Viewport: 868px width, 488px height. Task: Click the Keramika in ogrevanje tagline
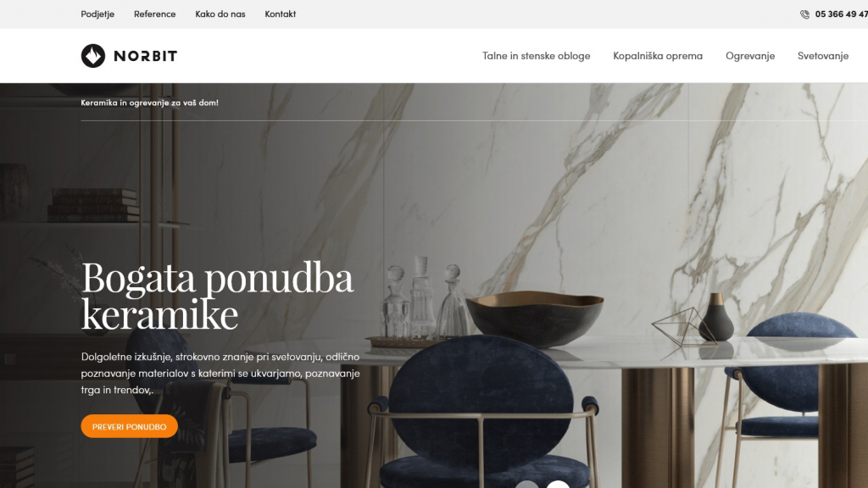(x=149, y=103)
